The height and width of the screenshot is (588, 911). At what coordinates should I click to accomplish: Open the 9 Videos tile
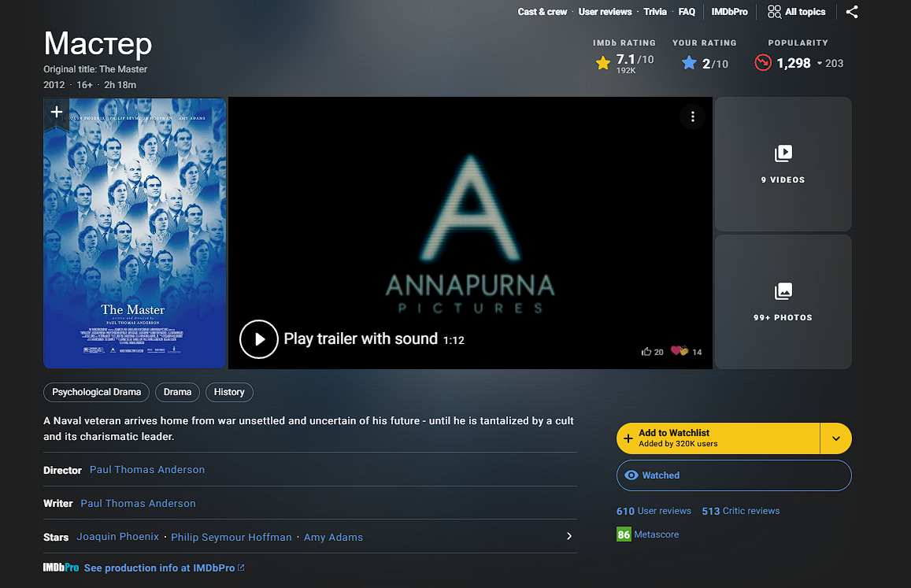point(783,164)
